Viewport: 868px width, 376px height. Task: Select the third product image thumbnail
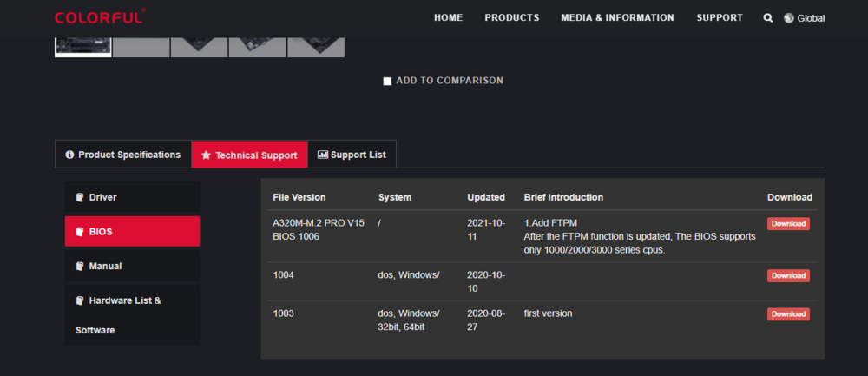[199, 46]
